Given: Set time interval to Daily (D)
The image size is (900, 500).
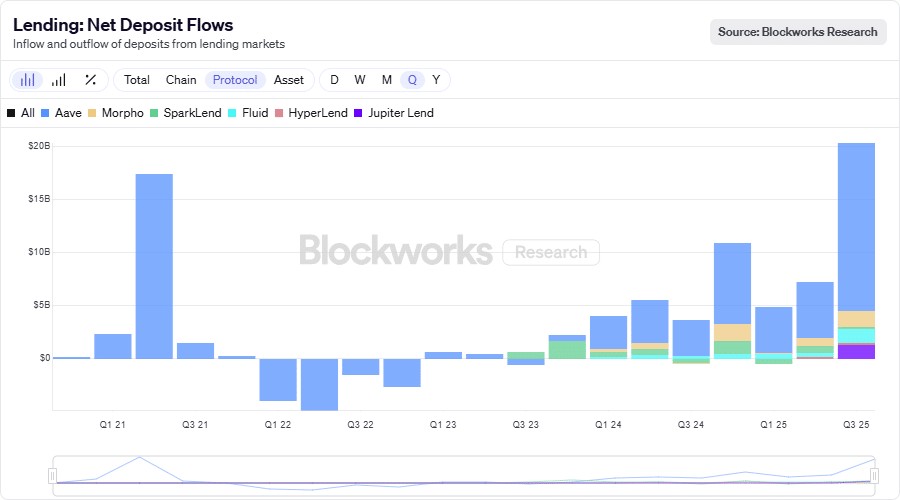Looking at the screenshot, I should [x=334, y=80].
